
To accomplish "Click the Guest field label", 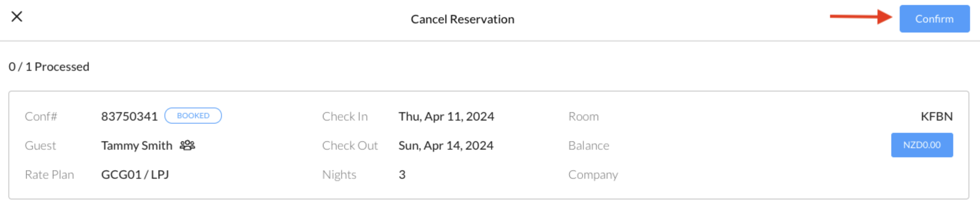I will point(41,145).
